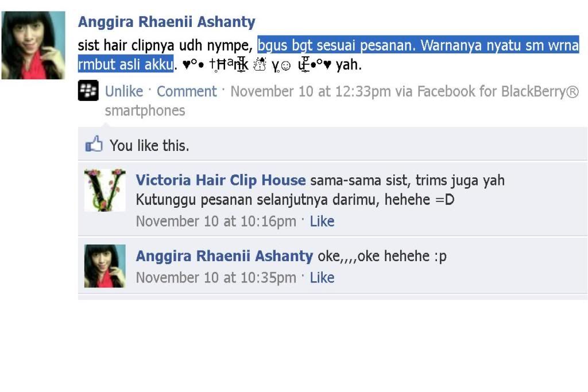Open Victoria Hair Clip House page link

click(x=220, y=180)
